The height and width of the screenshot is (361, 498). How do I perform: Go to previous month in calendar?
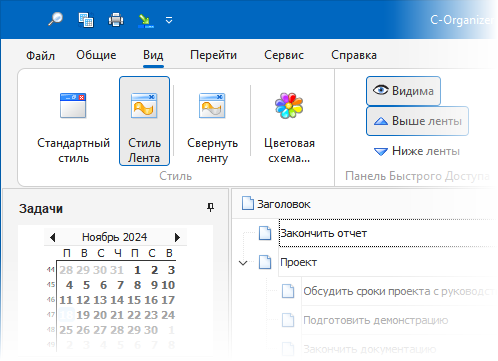pos(52,237)
